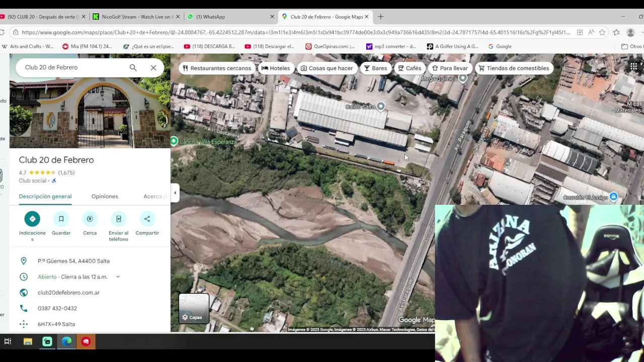Viewport: 644px width, 362px height.
Task: Filter map by Bares
Action: pyautogui.click(x=375, y=68)
